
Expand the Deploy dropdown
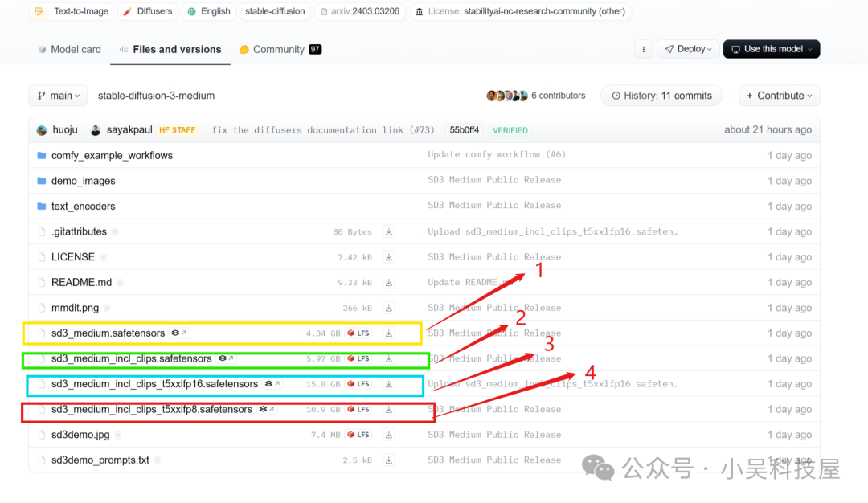click(688, 49)
